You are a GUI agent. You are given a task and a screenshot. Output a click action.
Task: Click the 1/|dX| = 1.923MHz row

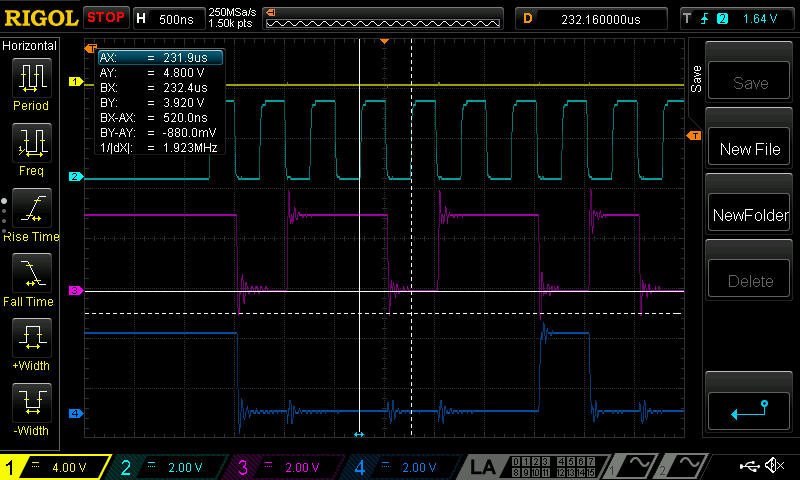tap(160, 148)
